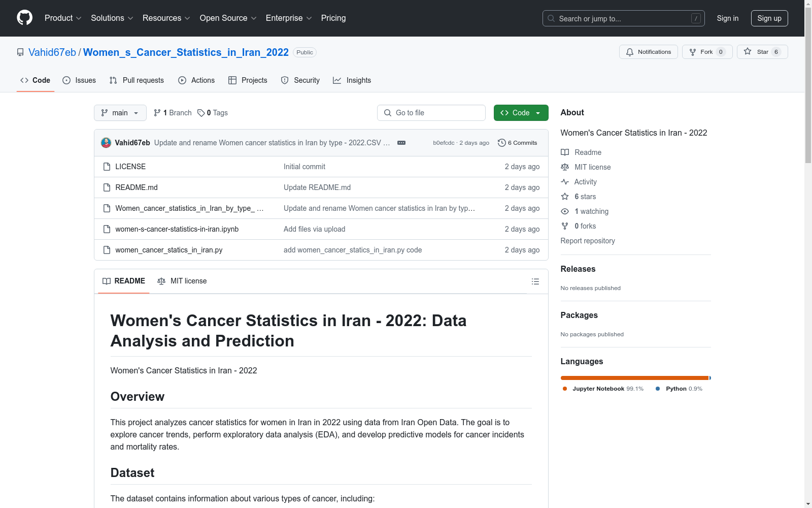812x508 pixels.
Task: Expand the Solutions menu
Action: pos(112,18)
